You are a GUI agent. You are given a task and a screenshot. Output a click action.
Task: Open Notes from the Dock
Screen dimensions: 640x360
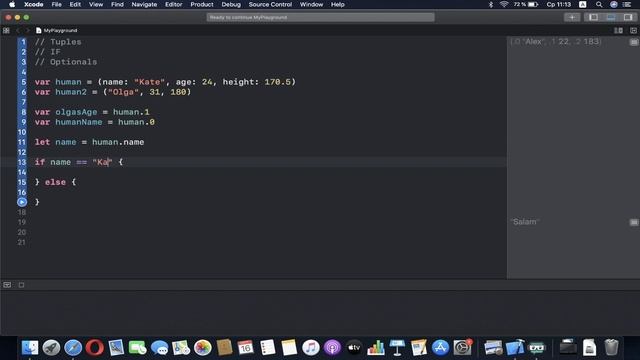pyautogui.click(x=289, y=348)
